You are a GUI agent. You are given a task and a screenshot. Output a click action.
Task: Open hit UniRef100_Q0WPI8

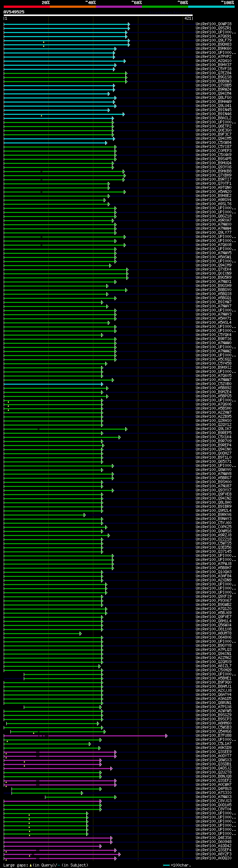[x=213, y=24]
